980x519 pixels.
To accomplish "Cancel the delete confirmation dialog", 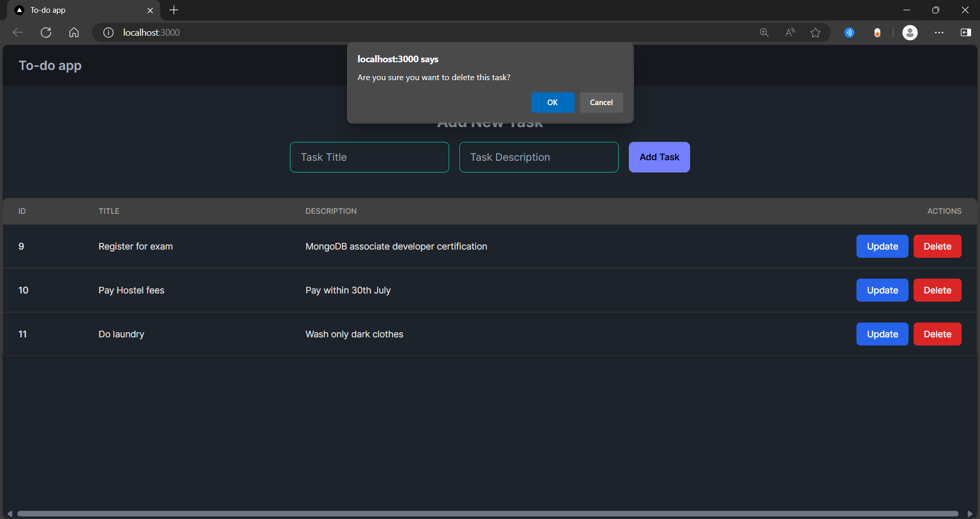I will pos(601,103).
